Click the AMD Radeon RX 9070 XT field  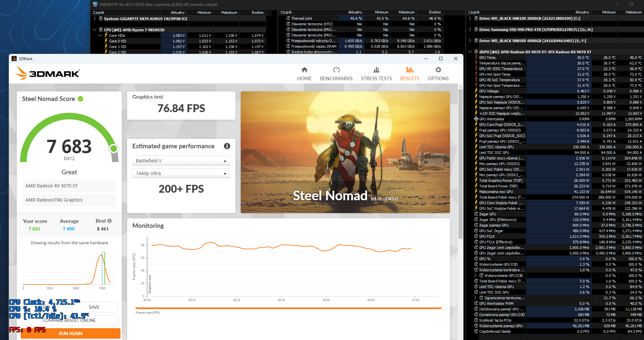click(x=69, y=186)
